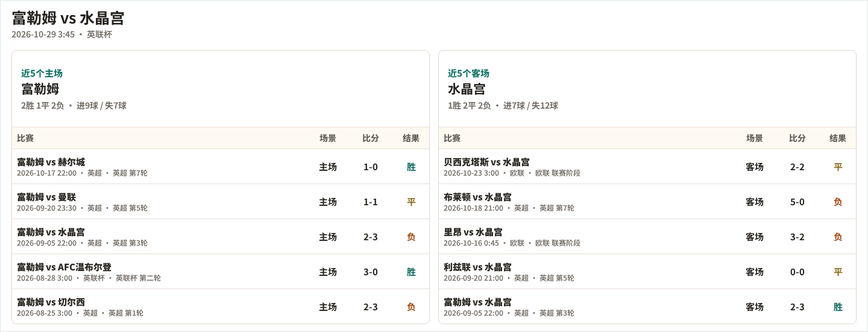Click the date 2026-10-17 22:00 under 赫尔城

(46, 173)
